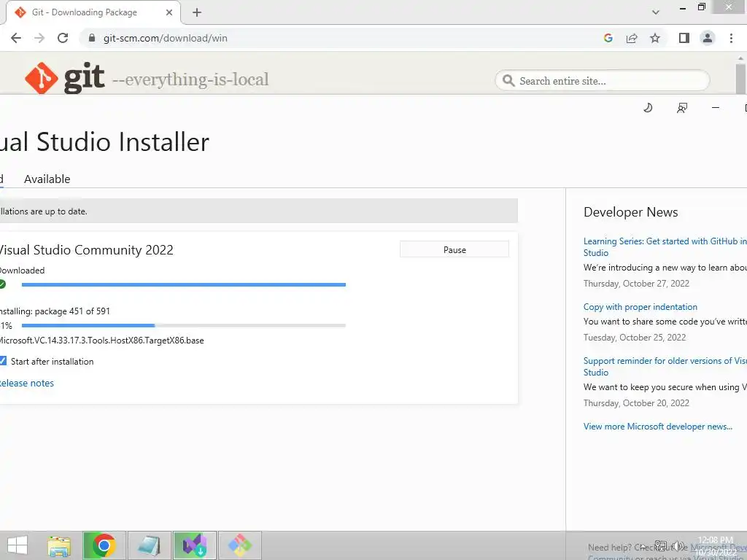Click the Visual Studio Community 2022 heading
Image resolution: width=747 pixels, height=560 pixels.
coord(86,250)
